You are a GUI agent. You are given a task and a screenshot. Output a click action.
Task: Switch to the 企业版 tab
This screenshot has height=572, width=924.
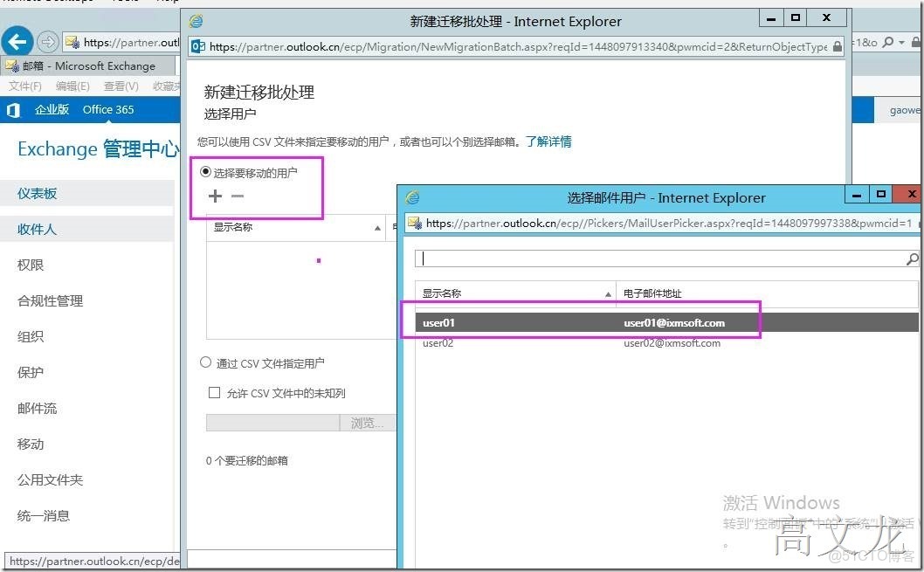pyautogui.click(x=52, y=109)
